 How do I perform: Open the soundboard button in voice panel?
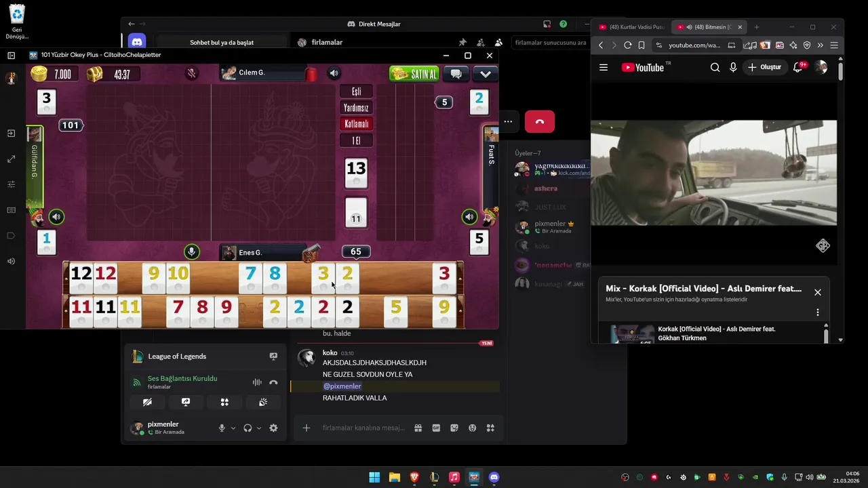tap(263, 402)
